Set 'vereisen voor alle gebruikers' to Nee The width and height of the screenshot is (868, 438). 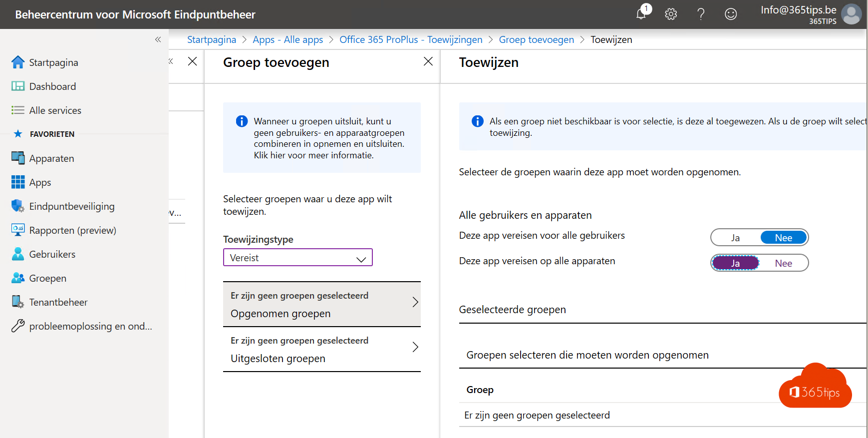pyautogui.click(x=784, y=238)
